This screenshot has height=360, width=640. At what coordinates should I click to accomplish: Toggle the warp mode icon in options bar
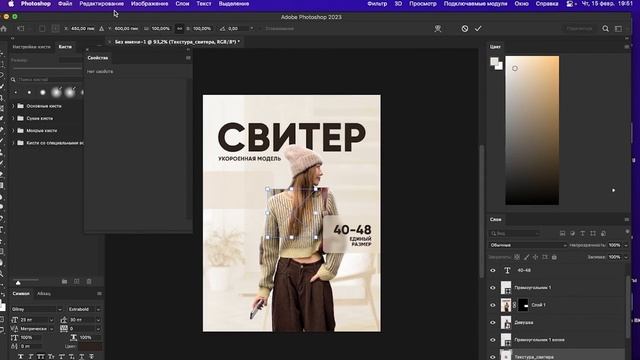click(x=438, y=29)
